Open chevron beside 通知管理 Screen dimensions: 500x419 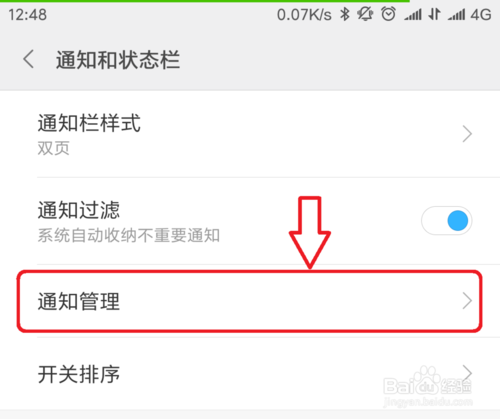(467, 301)
